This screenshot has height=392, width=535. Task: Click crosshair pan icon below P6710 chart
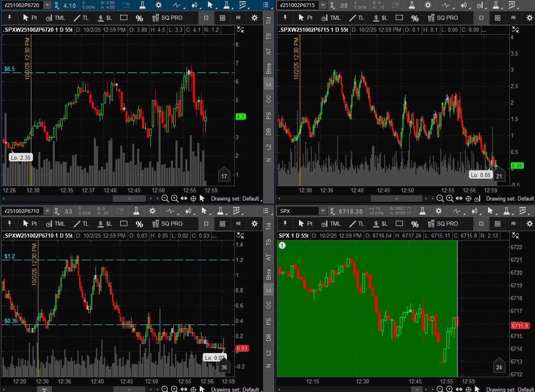tap(193, 389)
